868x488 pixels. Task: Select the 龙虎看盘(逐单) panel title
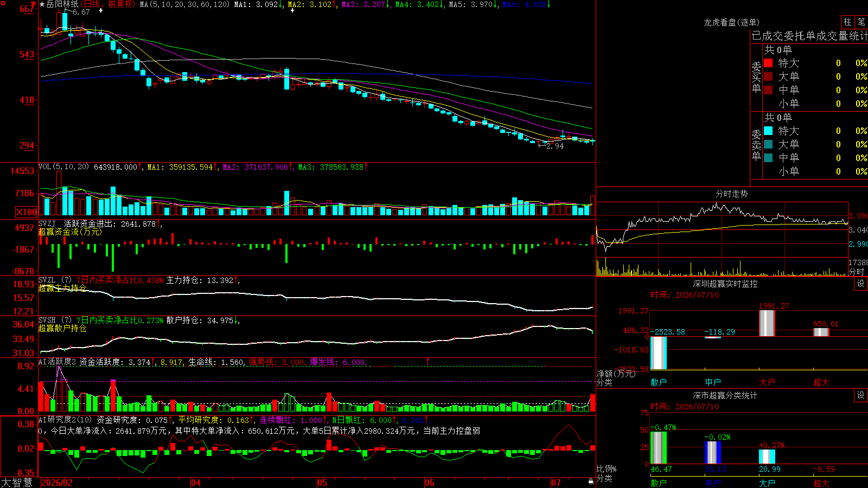click(731, 22)
